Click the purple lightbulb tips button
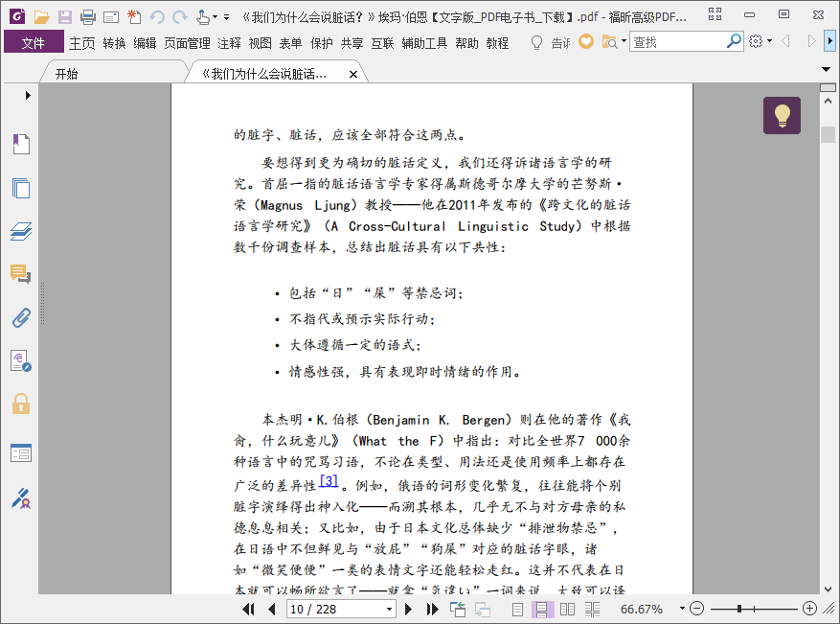 782,115
